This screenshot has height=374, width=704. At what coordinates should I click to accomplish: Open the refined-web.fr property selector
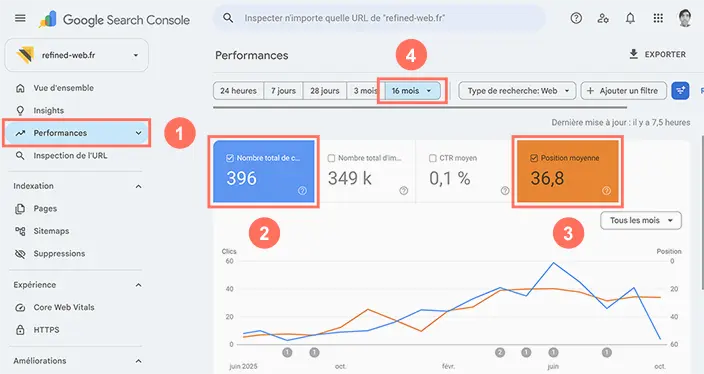[76, 55]
